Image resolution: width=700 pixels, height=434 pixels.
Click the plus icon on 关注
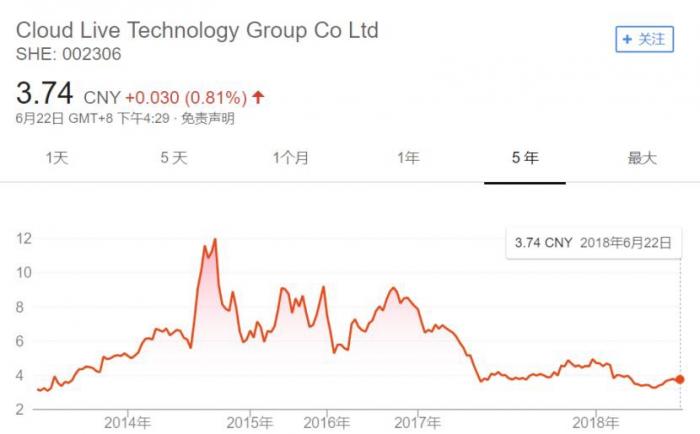(x=628, y=39)
